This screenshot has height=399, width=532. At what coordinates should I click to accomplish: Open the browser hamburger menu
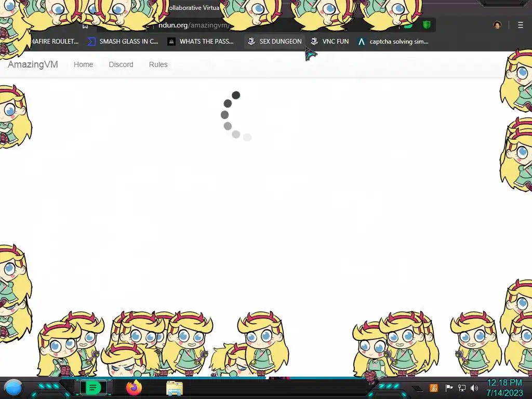pyautogui.click(x=521, y=25)
